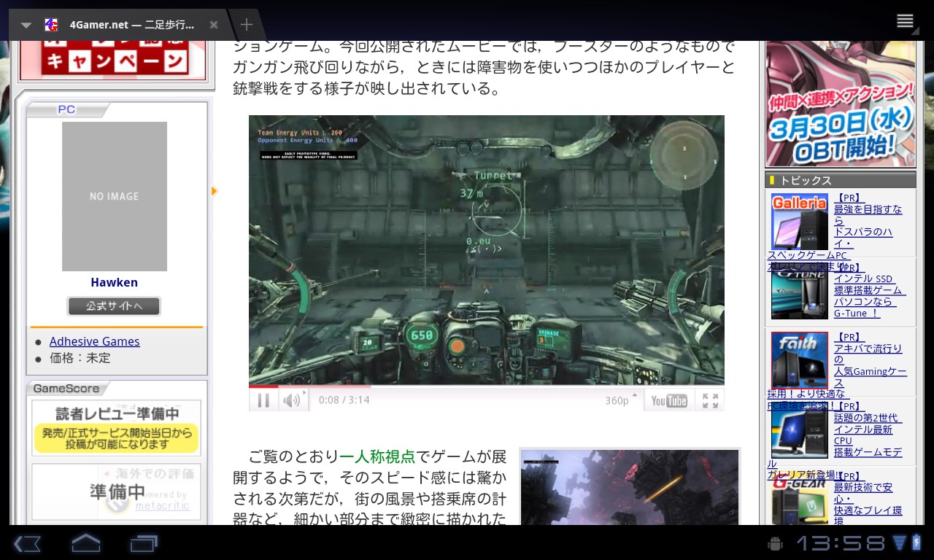Tap the Android Back button
The image size is (934, 560).
click(27, 543)
